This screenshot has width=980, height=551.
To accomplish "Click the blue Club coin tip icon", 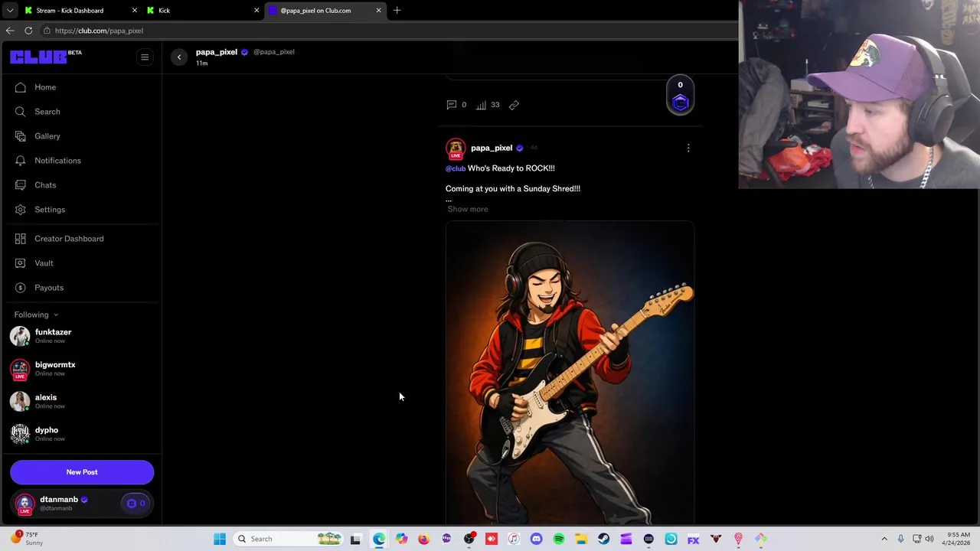I will [680, 103].
